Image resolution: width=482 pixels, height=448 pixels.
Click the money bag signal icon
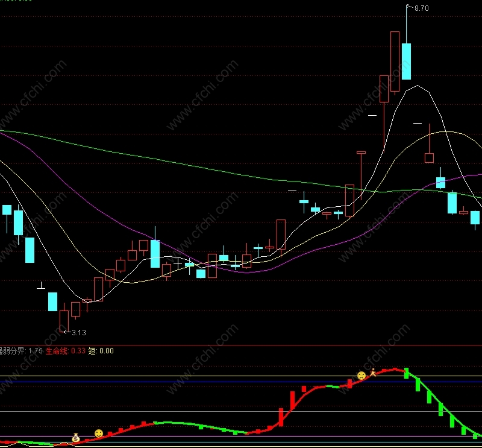coord(76,438)
